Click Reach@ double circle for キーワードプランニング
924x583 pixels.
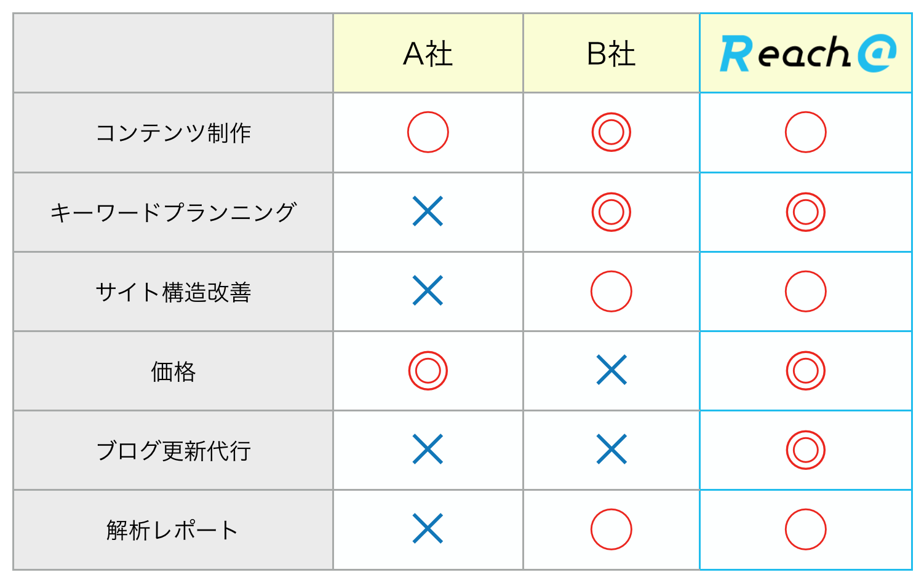806,212
